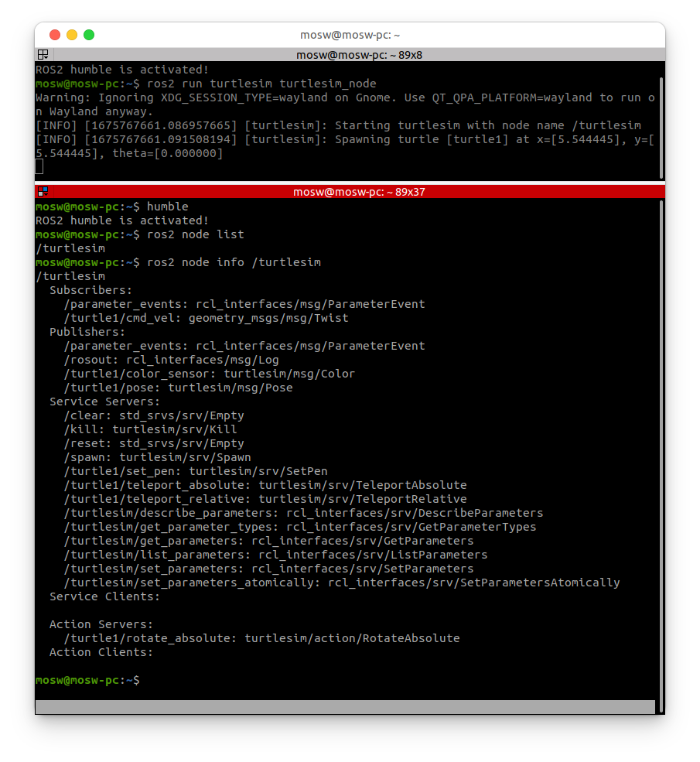Click the '/clear: std_srvs/srv/Empty' line

153,415
